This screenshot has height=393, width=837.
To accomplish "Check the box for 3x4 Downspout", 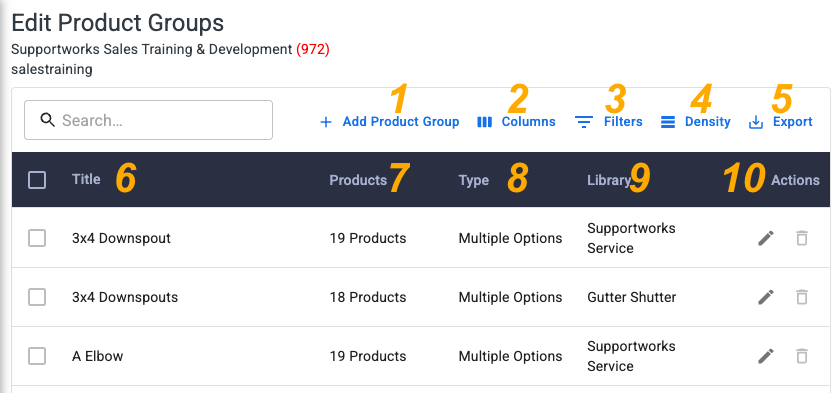I will (37, 238).
